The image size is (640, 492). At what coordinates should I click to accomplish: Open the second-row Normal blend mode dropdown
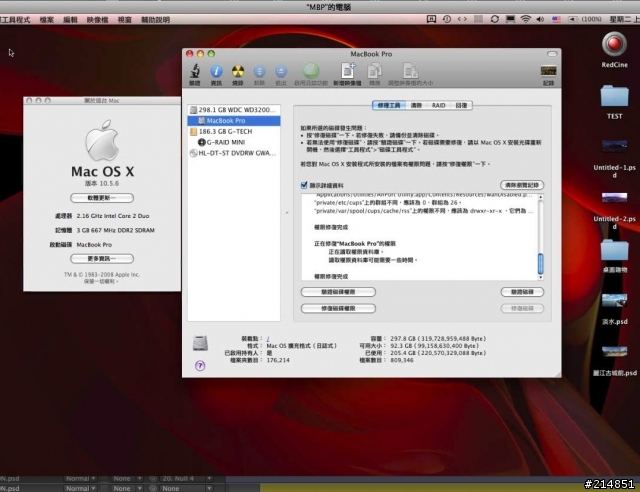tap(81, 488)
